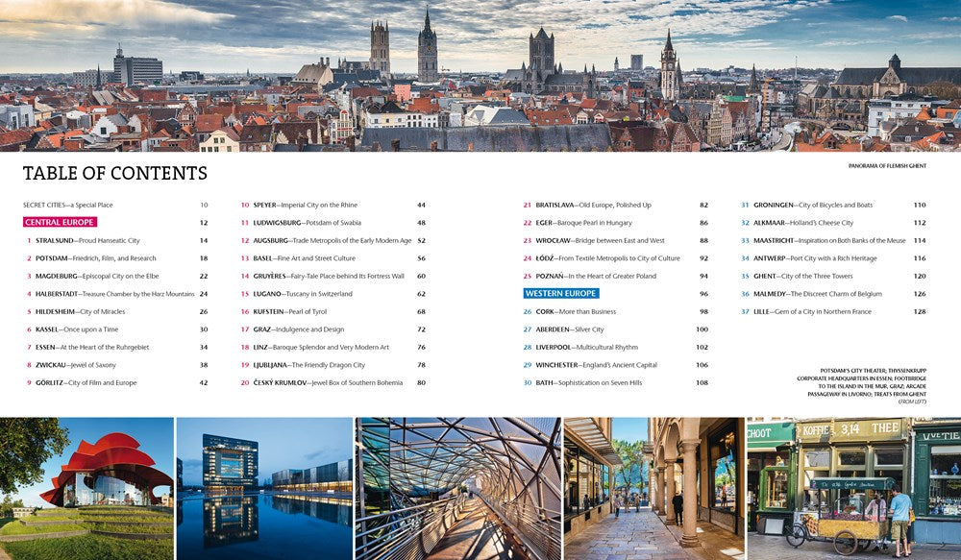Select the red sculpture photo thumbnail

(86, 484)
